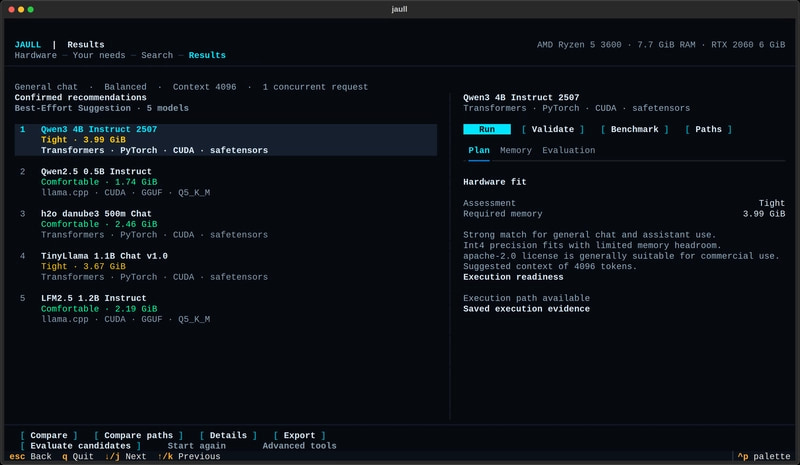800x465 pixels.
Task: Select LFM2.5 1.2B Instruct model
Action: point(226,308)
